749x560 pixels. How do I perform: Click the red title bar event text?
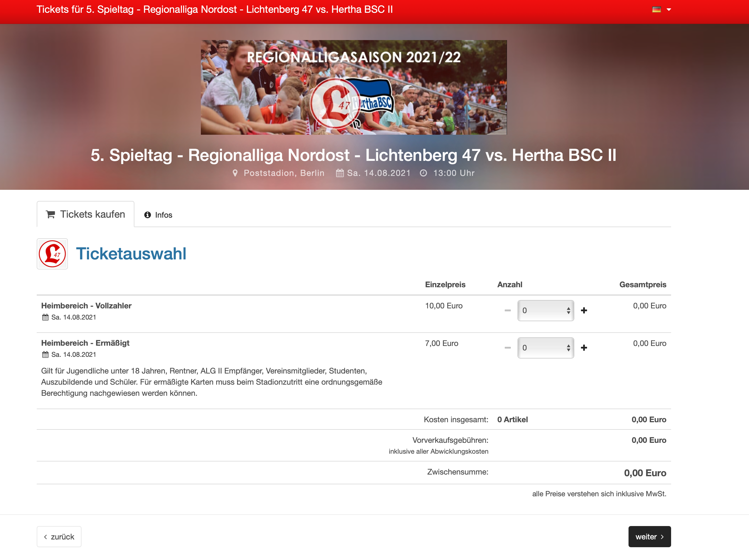(x=215, y=9)
